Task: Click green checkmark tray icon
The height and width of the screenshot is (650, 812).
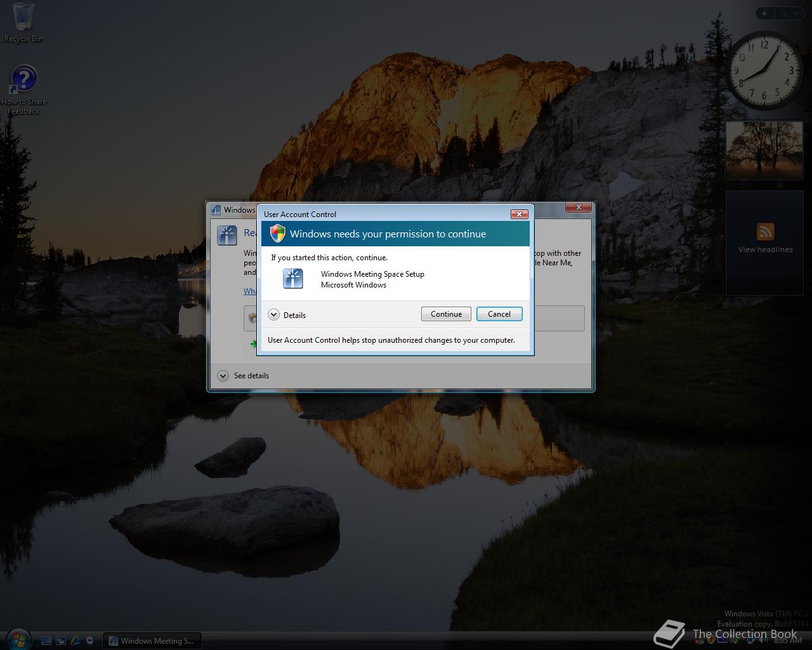Action: click(x=735, y=641)
